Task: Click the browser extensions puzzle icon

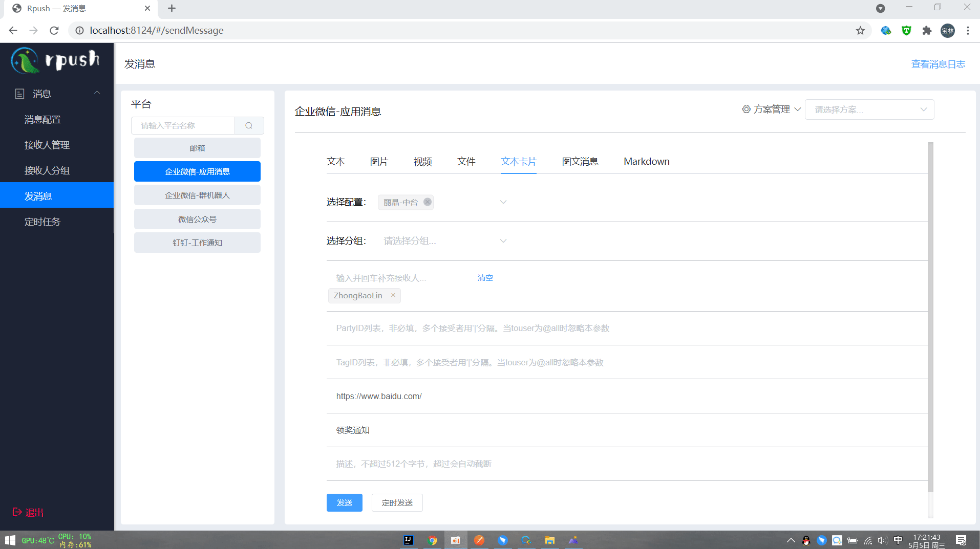Action: pos(927,31)
